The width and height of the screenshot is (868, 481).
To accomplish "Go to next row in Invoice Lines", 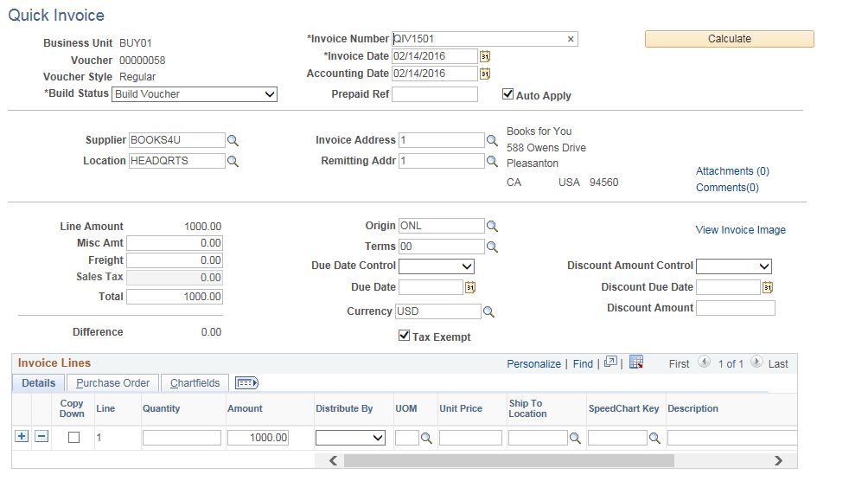I will click(x=756, y=362).
